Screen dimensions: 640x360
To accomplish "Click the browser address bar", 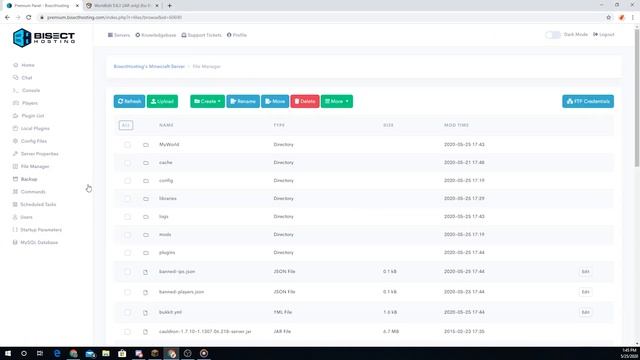I will tap(318, 18).
